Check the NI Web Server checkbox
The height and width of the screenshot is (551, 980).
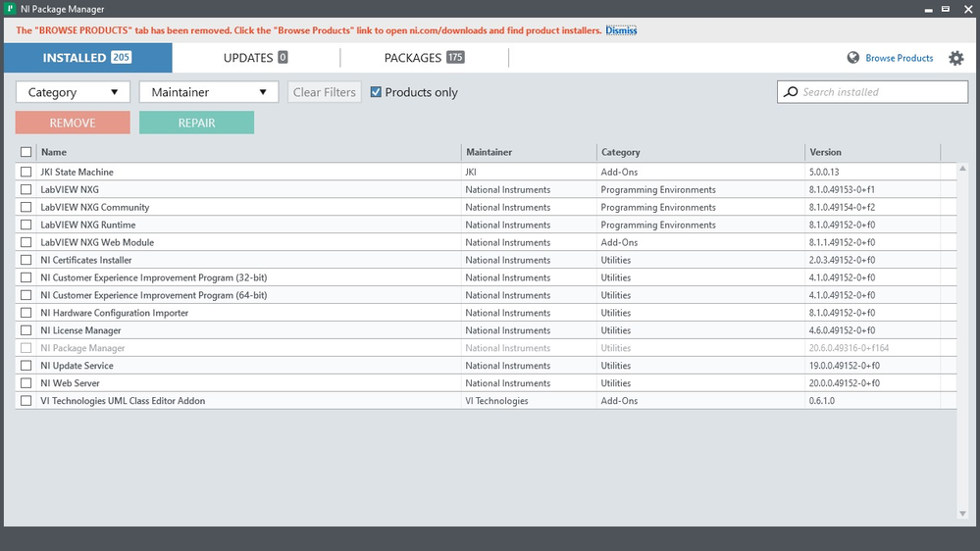pos(26,383)
